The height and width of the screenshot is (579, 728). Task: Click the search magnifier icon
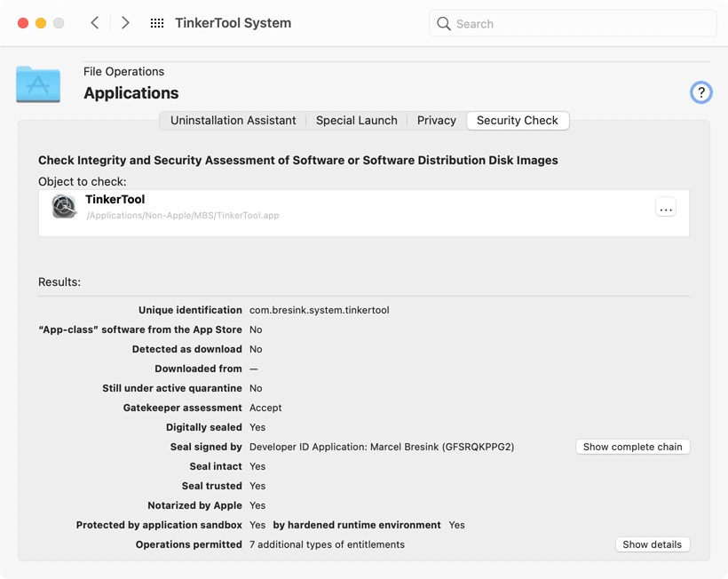click(443, 24)
